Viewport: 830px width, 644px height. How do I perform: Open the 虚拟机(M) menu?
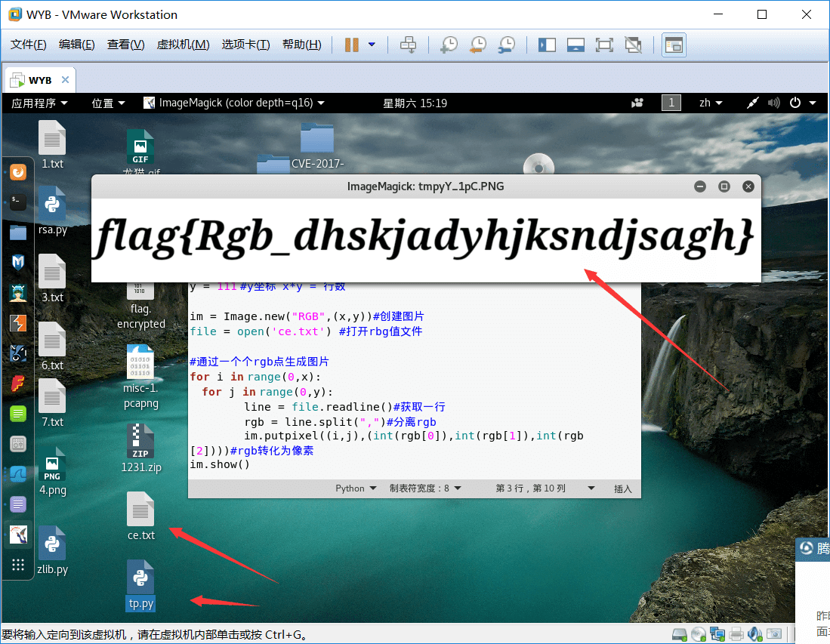coord(183,45)
